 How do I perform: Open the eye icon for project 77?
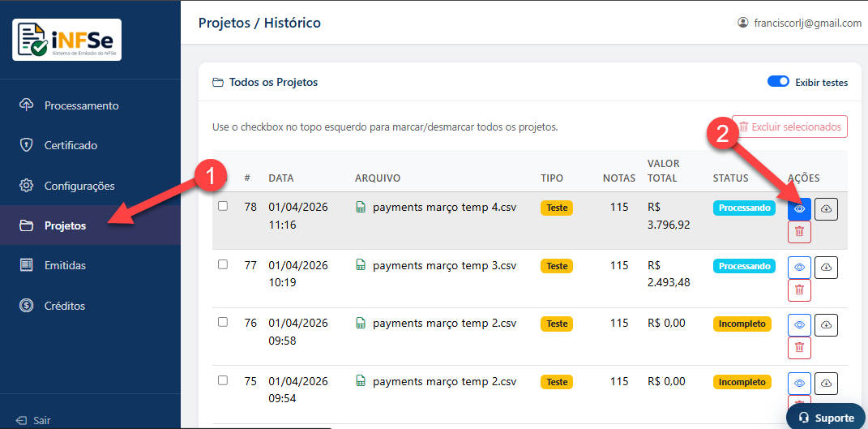[799, 267]
